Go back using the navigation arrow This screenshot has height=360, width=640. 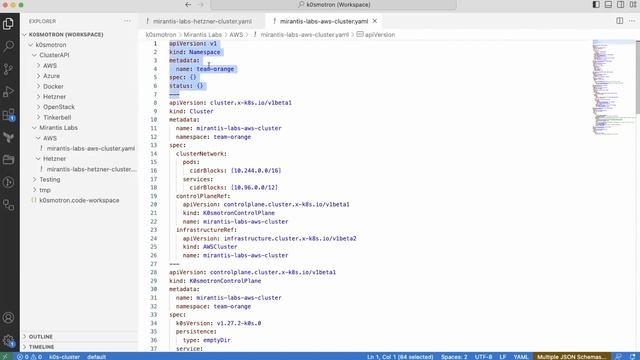(188, 4)
